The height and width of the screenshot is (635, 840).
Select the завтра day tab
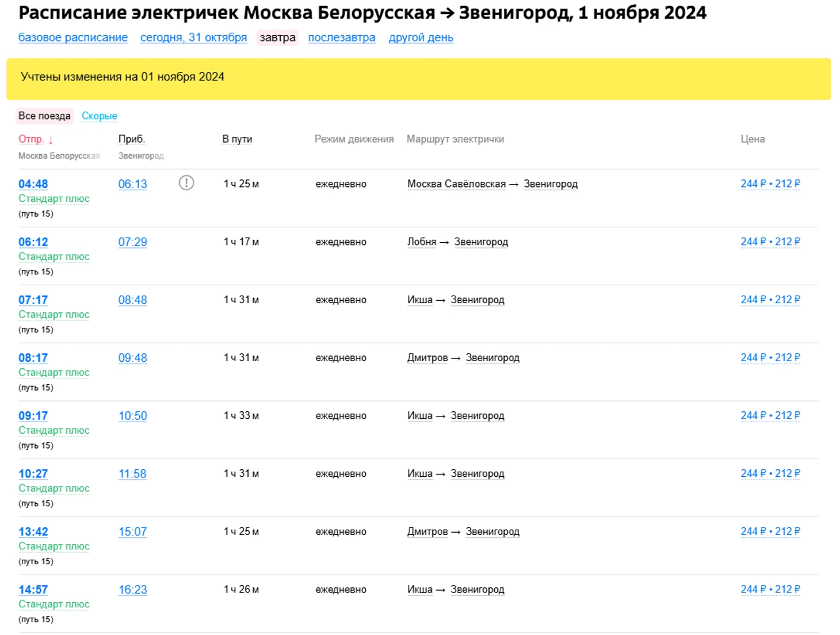[277, 37]
